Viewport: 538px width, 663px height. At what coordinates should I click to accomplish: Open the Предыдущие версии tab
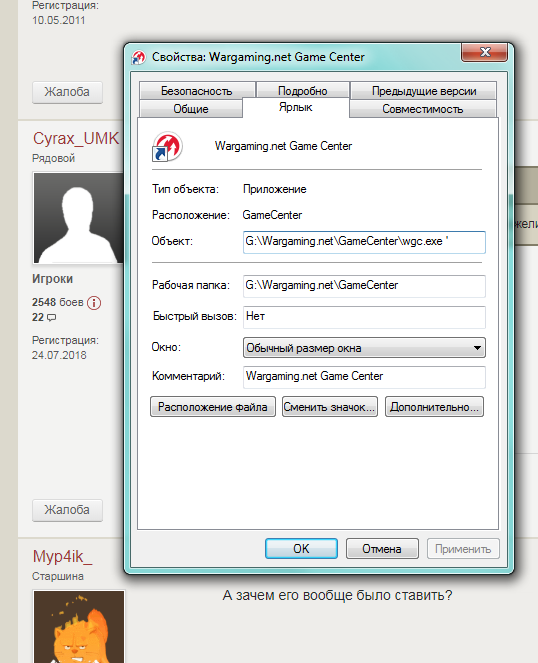click(424, 90)
